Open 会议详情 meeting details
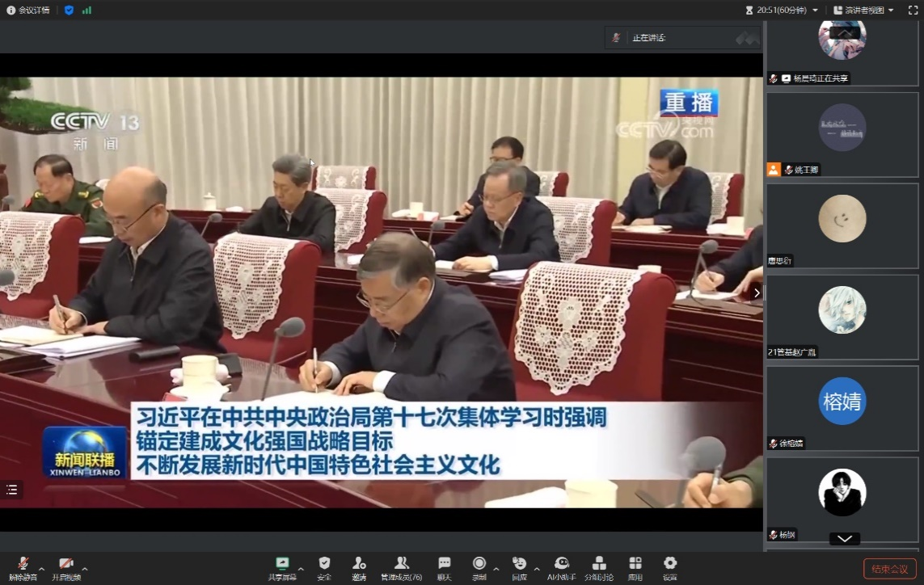Screen dimensions: 924x585 point(28,11)
